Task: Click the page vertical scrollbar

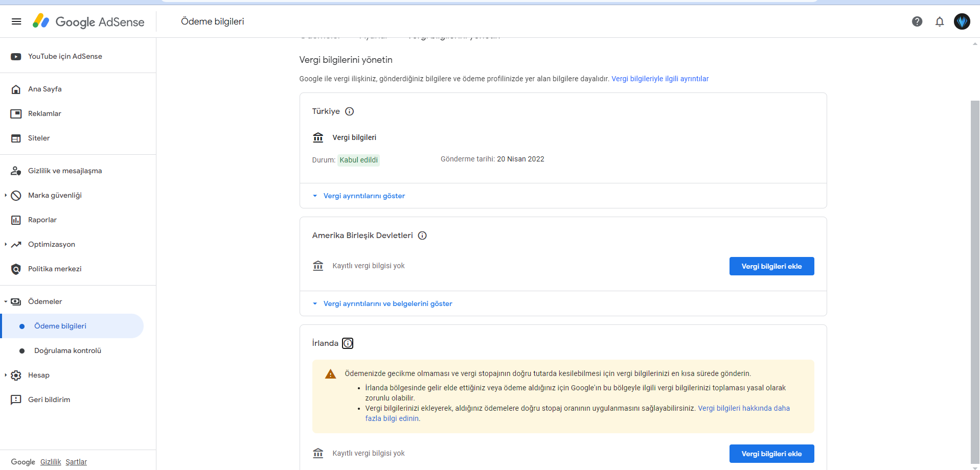Action: [975, 281]
